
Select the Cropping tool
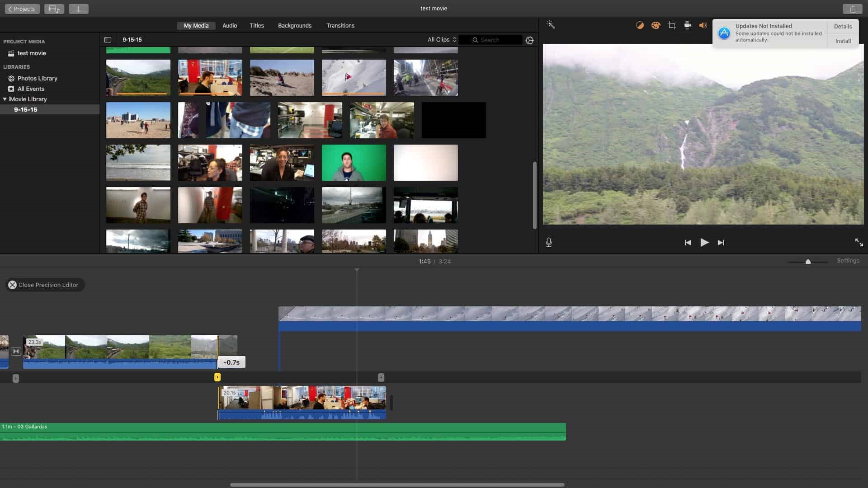pyautogui.click(x=671, y=26)
